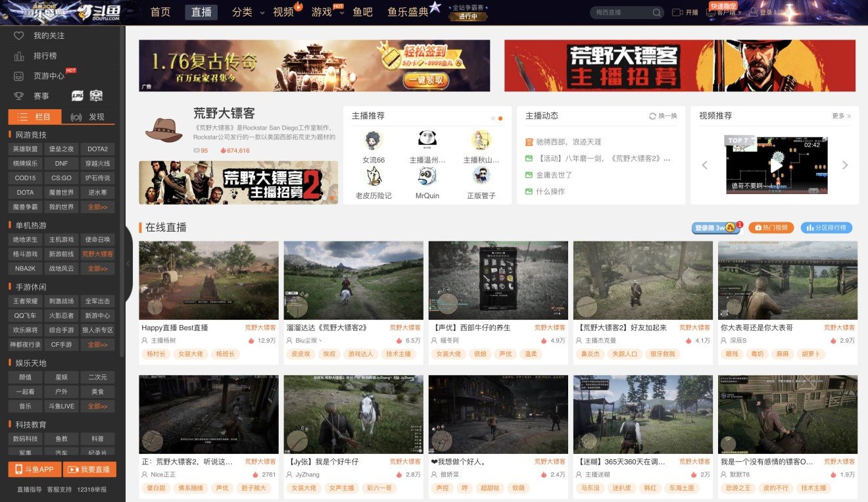The image size is (868, 502).
Task: Click 换一换 refresh in 主播动态
Action: (663, 116)
